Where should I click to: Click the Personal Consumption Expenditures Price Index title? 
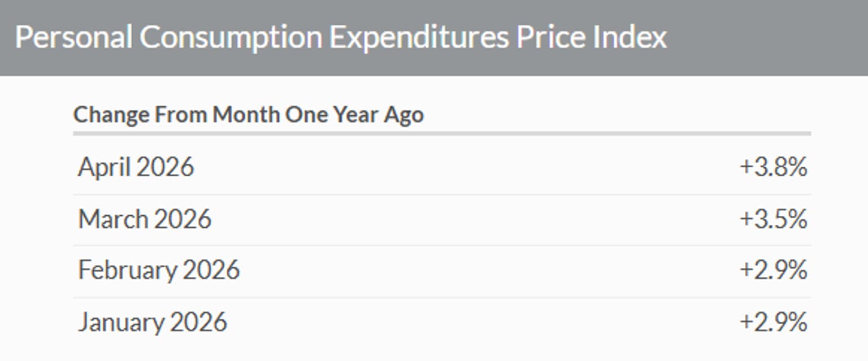(x=341, y=37)
